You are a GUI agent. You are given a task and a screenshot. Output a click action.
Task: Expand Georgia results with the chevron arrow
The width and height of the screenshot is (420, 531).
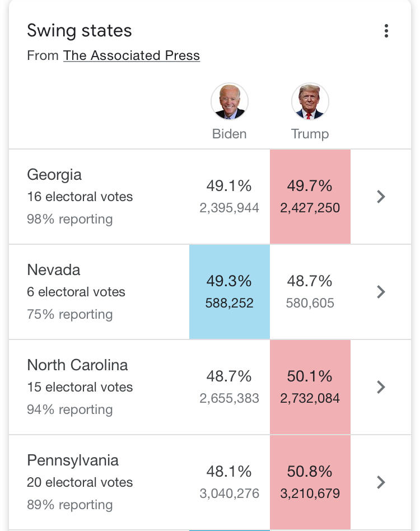381,197
